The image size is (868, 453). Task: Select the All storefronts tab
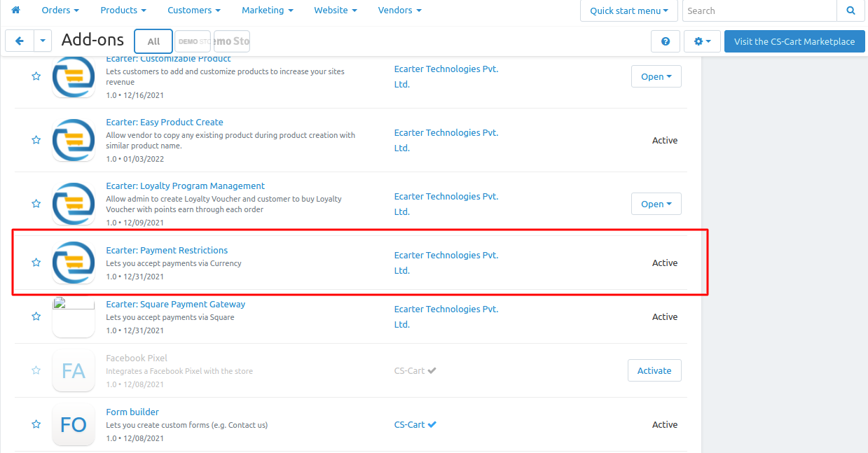click(x=153, y=41)
